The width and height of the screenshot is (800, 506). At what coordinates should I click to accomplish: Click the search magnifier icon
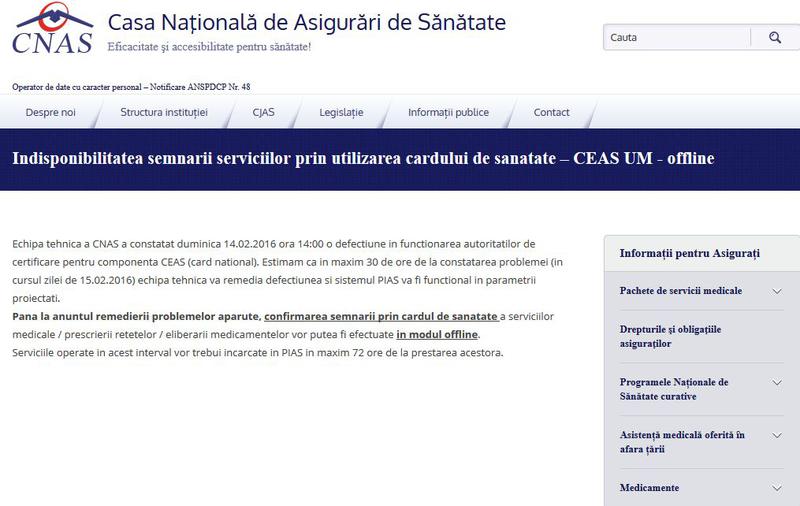[x=775, y=37]
